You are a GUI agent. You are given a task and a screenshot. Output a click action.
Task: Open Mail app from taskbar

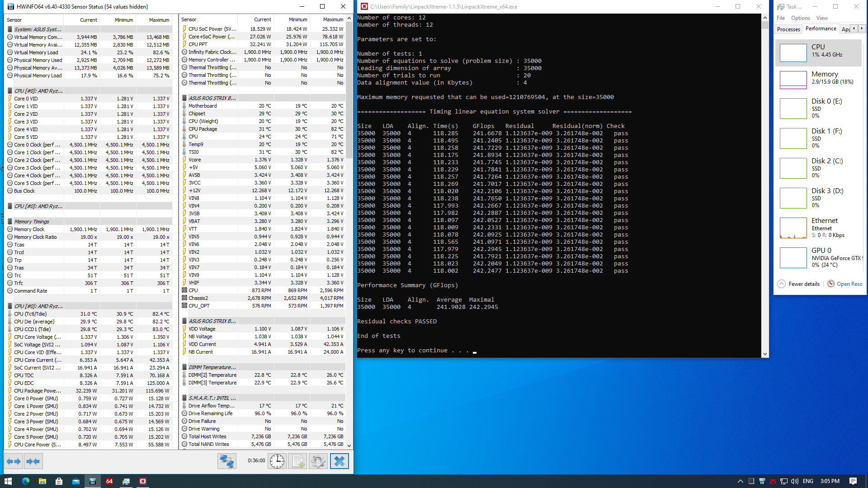pos(75,481)
